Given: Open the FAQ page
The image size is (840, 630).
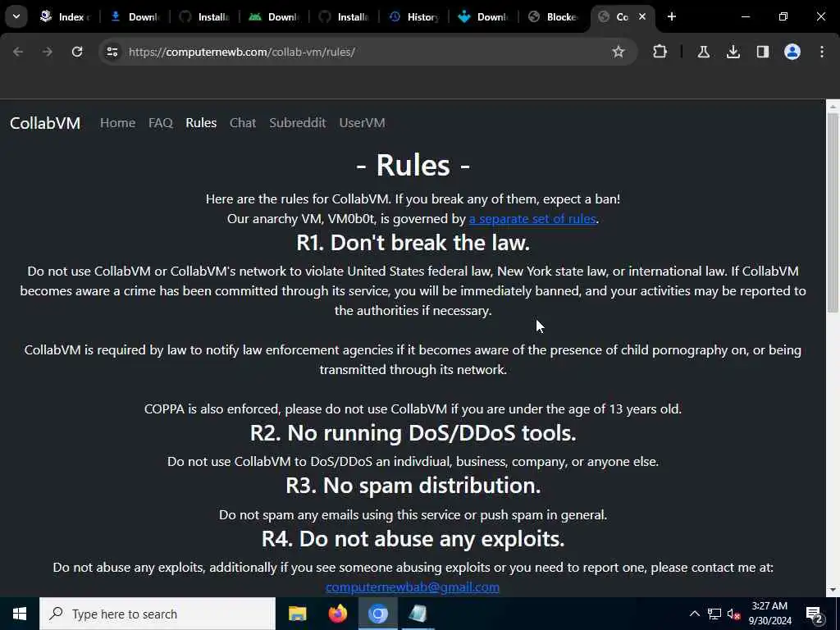Looking at the screenshot, I should click(x=160, y=123).
